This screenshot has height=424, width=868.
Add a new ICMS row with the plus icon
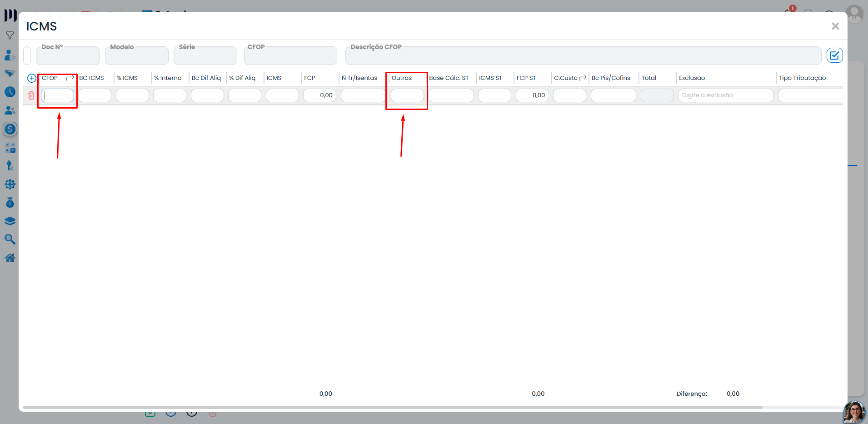(32, 78)
